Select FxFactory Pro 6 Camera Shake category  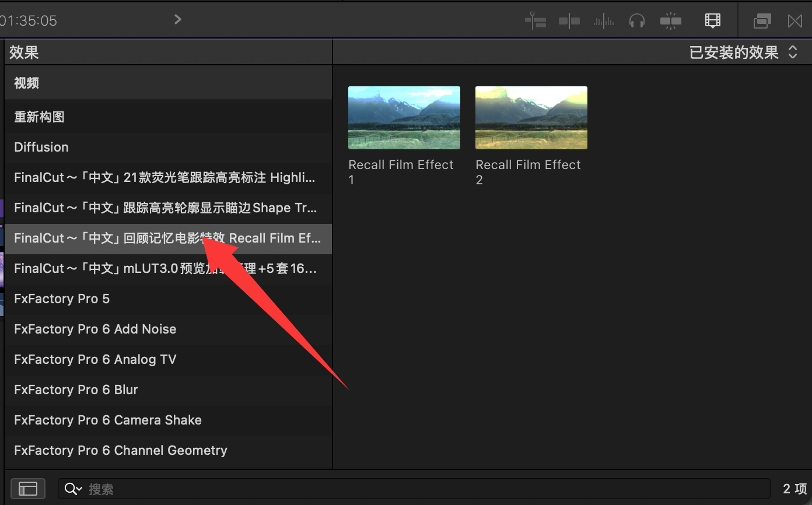tap(108, 420)
